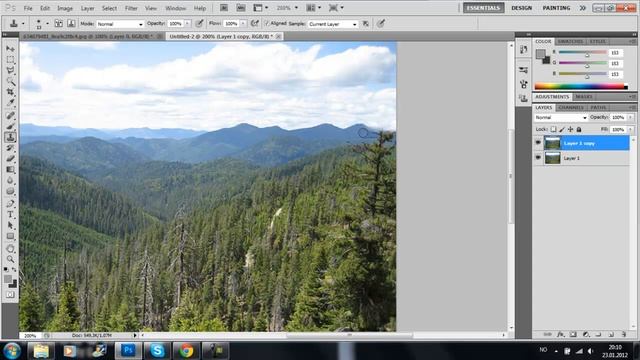Switch to the Swatches tab
640x360 pixels.
570,42
